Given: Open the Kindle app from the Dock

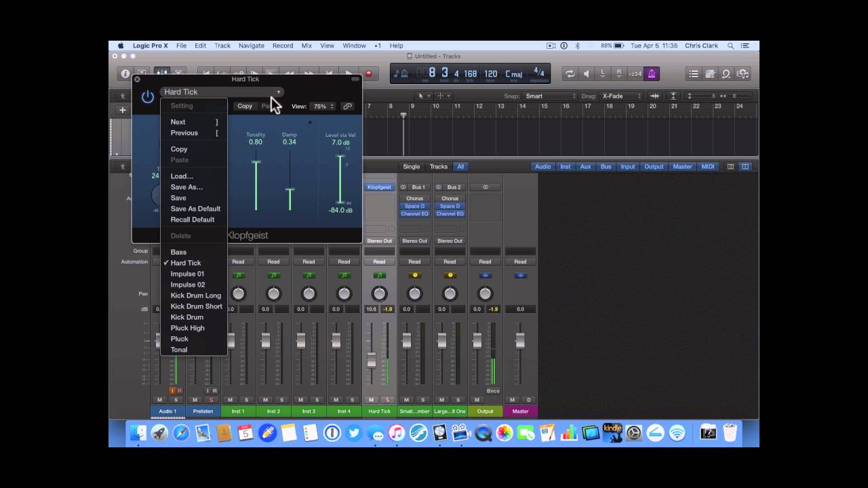Looking at the screenshot, I should (x=612, y=433).
